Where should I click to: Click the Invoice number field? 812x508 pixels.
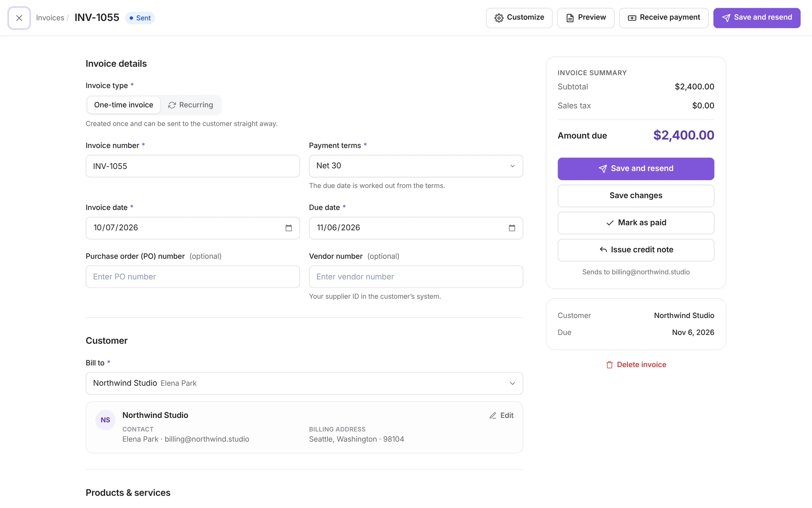click(193, 166)
